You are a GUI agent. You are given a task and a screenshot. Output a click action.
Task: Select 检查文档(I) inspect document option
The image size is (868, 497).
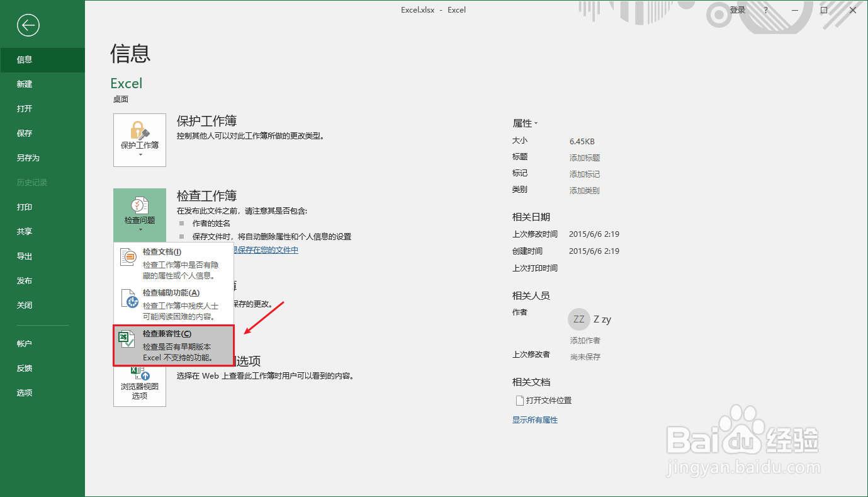pos(173,263)
